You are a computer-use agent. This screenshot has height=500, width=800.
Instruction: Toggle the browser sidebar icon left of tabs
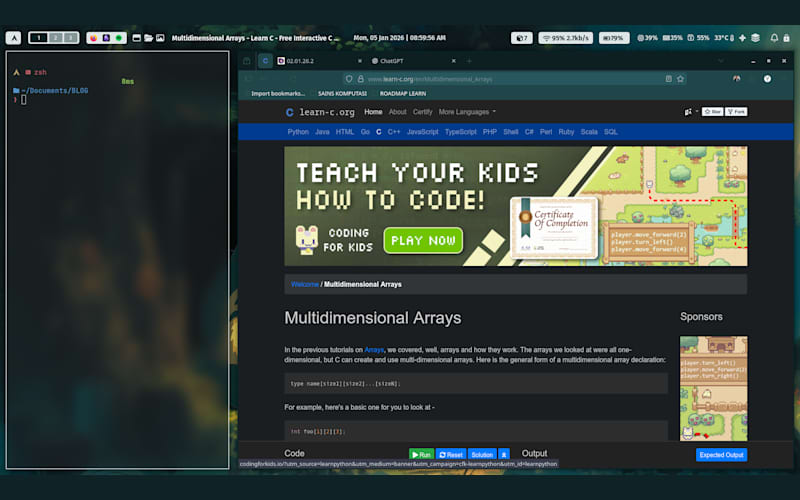[247, 61]
